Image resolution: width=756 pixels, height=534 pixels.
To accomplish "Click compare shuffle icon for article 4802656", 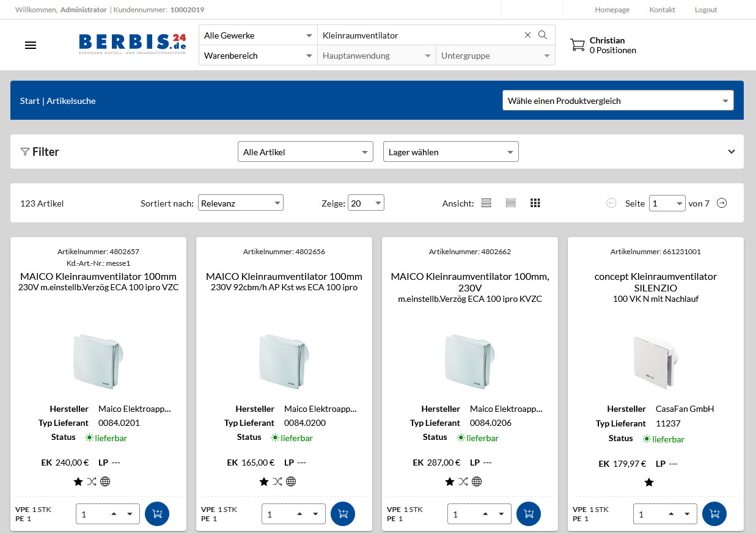I will pos(277,481).
